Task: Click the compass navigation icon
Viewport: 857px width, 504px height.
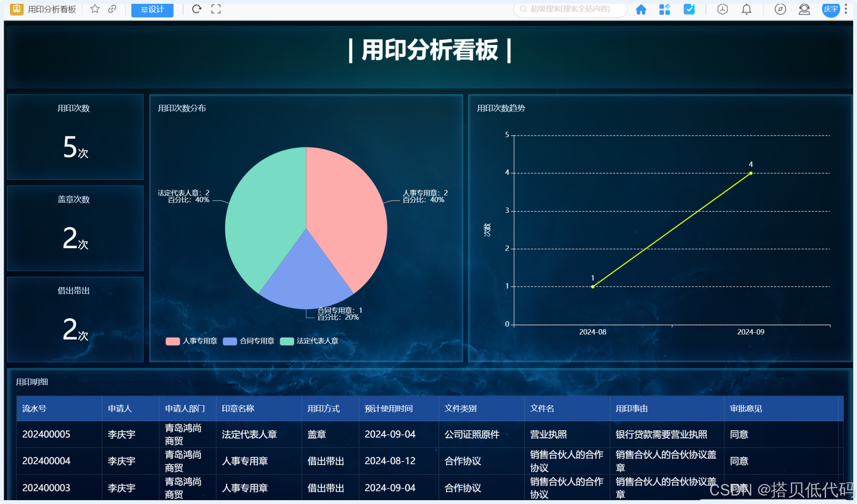Action: (780, 9)
